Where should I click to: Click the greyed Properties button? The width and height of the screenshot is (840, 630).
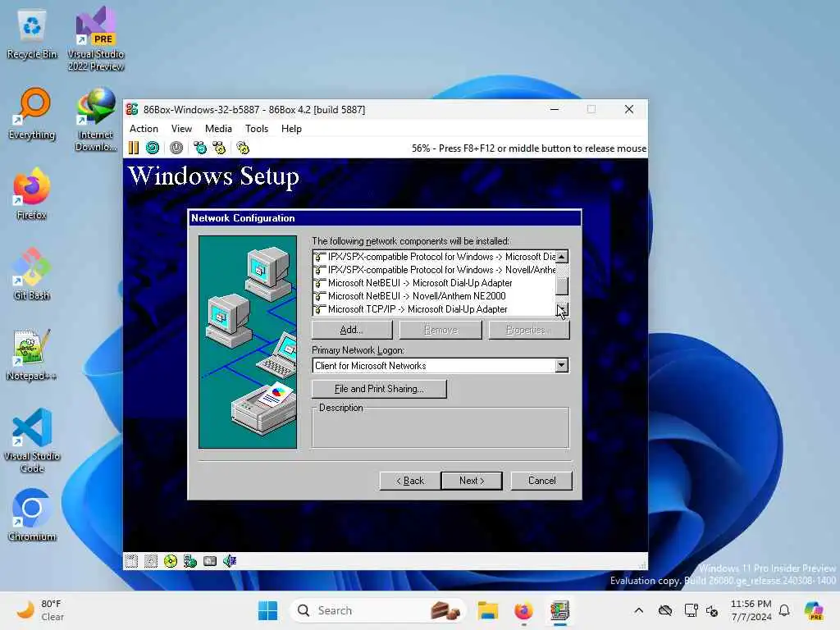pos(529,330)
